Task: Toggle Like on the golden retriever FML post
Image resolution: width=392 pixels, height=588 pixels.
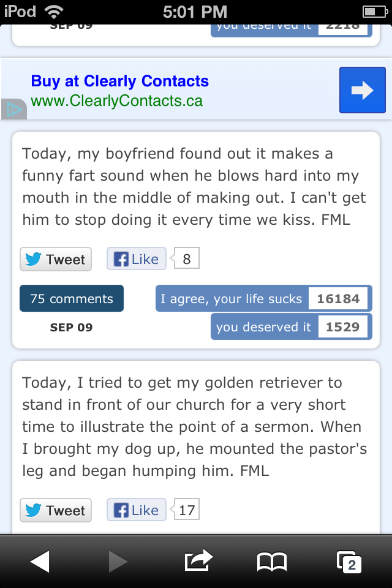Action: (136, 509)
